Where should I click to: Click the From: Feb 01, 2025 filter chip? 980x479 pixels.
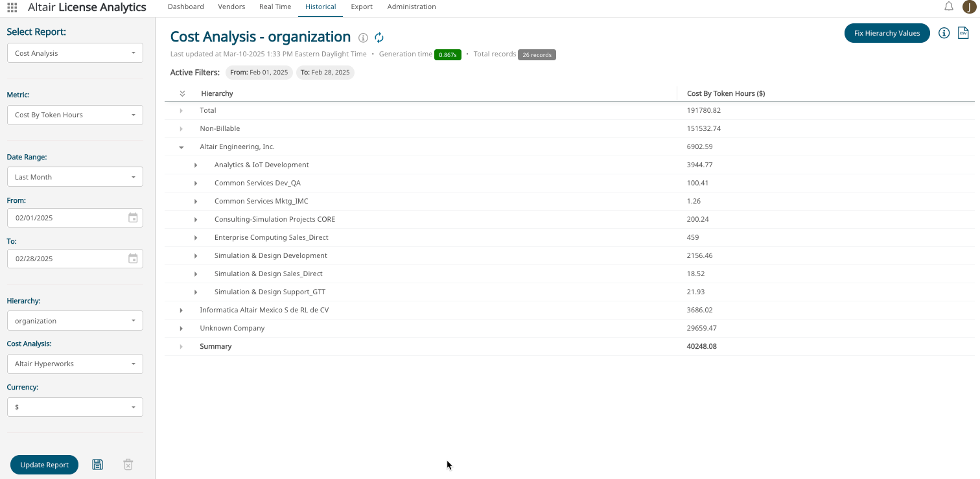tap(259, 73)
